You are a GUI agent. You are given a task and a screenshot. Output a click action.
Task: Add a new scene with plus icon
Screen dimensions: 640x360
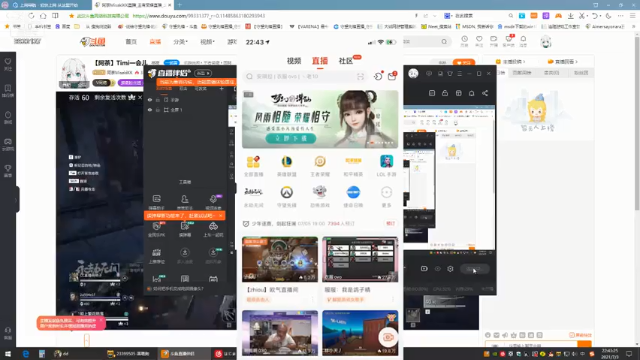tap(222, 89)
